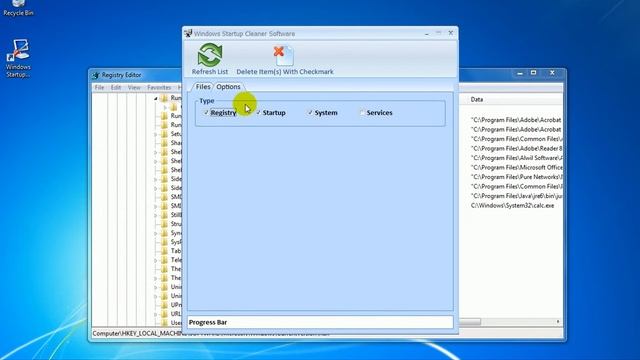Screen dimensions: 640x360
Task: Select the Java\jre6 data row
Action: 517,196
